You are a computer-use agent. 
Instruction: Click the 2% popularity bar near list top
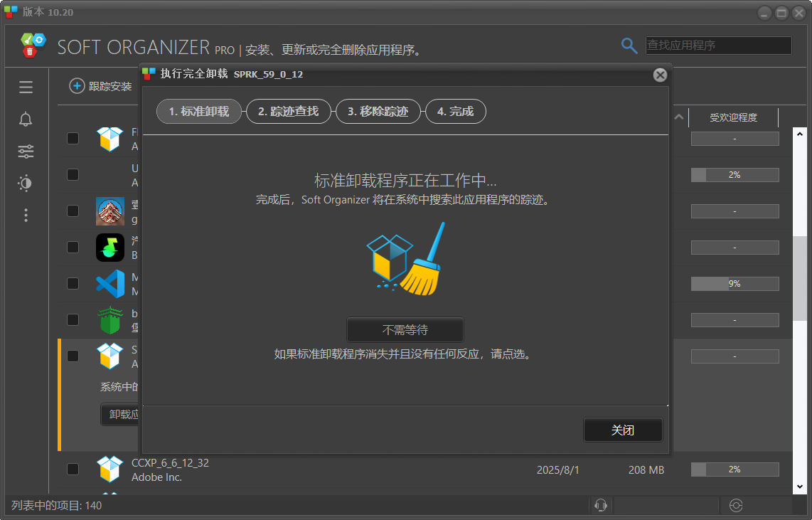734,175
